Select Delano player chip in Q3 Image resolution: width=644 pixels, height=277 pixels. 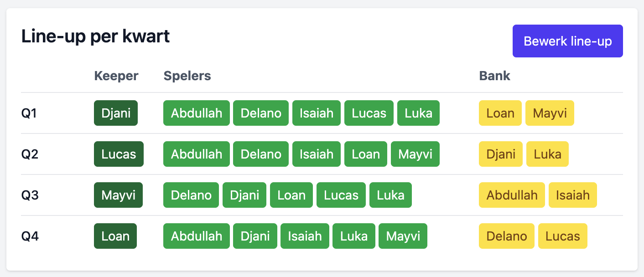(x=191, y=195)
